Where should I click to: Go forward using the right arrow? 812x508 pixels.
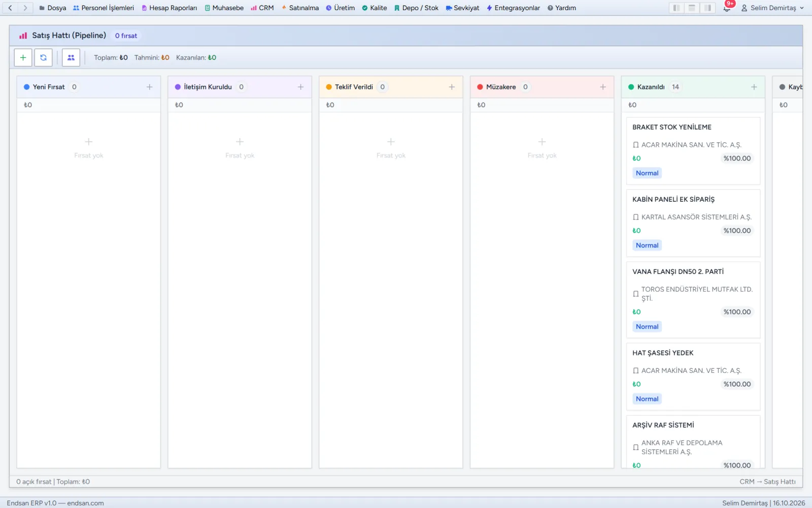coord(25,8)
